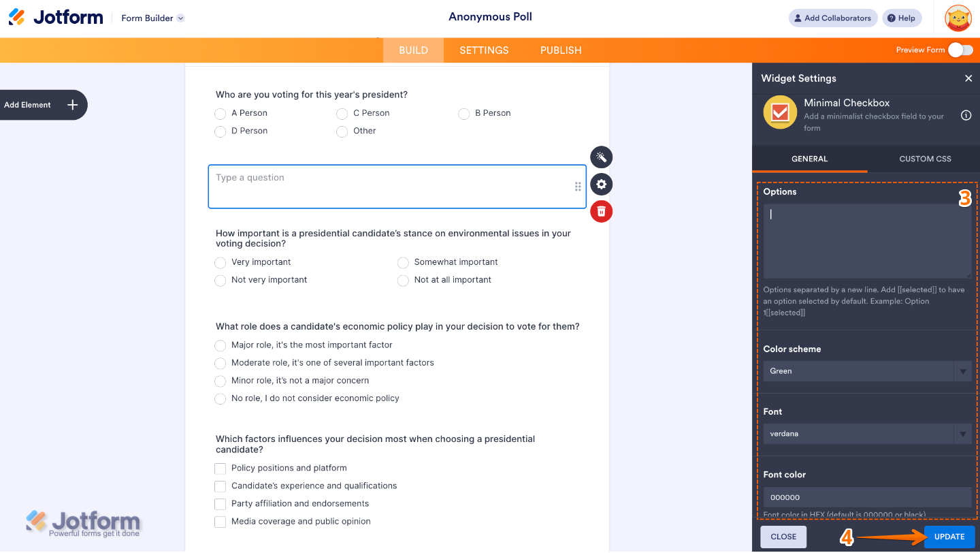Switch to the SETTINGS tab
The width and height of the screenshot is (980, 553).
(483, 50)
